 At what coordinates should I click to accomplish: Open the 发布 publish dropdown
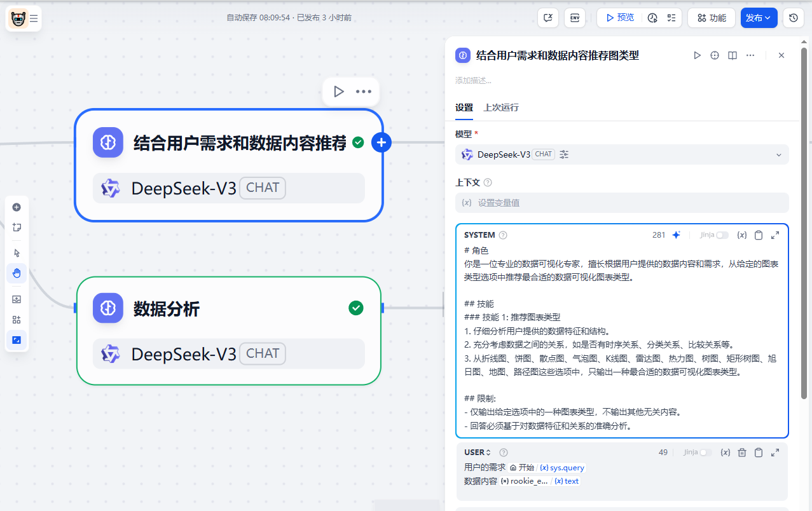pos(759,18)
